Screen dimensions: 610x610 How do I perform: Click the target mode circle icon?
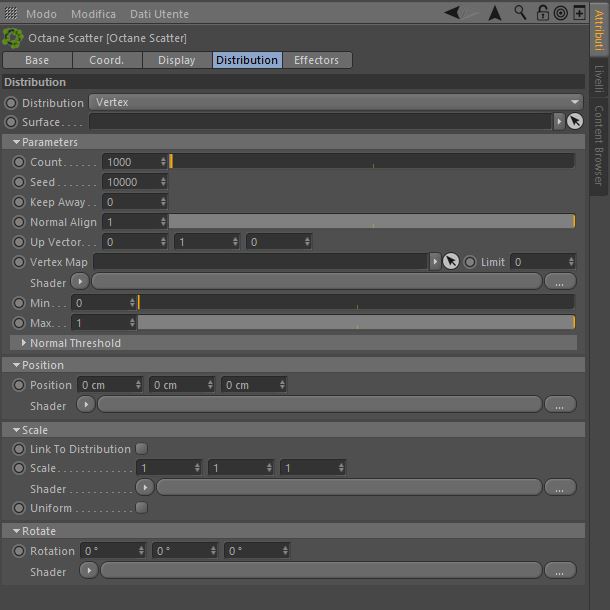coord(561,14)
